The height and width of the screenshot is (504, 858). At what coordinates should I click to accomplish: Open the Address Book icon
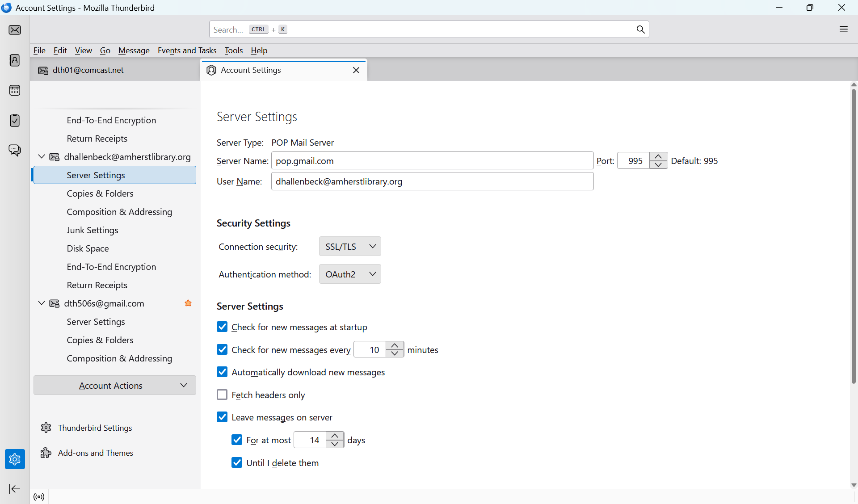[x=15, y=60]
